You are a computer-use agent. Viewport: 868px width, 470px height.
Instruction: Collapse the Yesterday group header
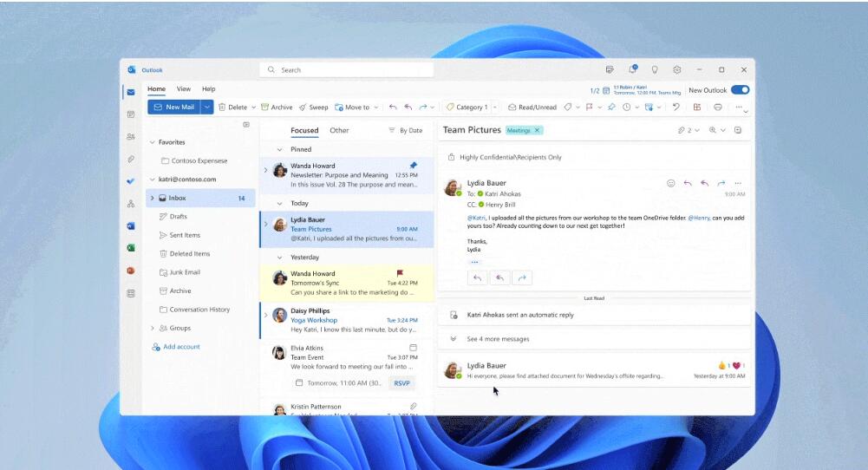click(279, 258)
